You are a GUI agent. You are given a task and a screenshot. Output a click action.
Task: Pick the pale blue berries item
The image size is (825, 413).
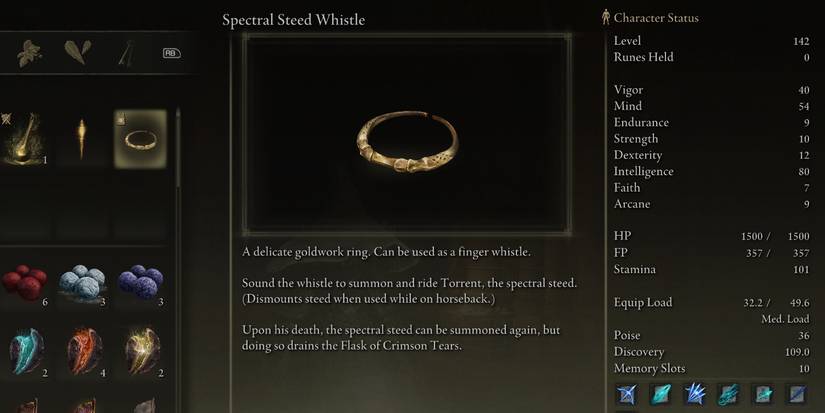(x=83, y=281)
